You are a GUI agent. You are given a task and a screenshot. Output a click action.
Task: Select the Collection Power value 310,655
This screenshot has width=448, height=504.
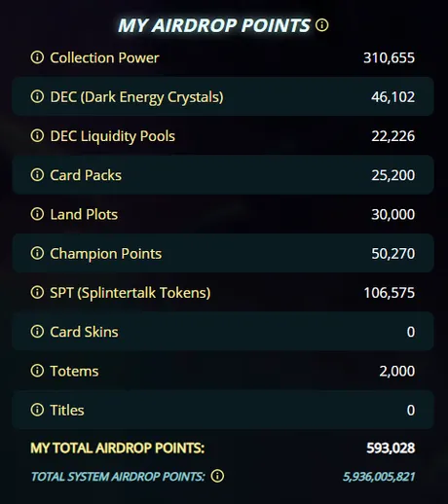click(x=389, y=58)
